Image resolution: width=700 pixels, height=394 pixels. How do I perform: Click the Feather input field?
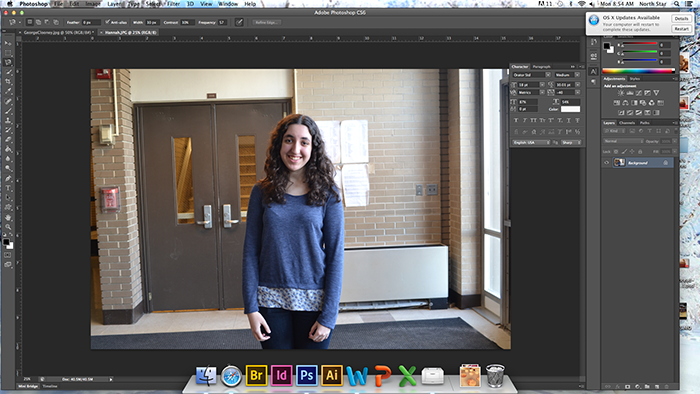click(x=91, y=22)
